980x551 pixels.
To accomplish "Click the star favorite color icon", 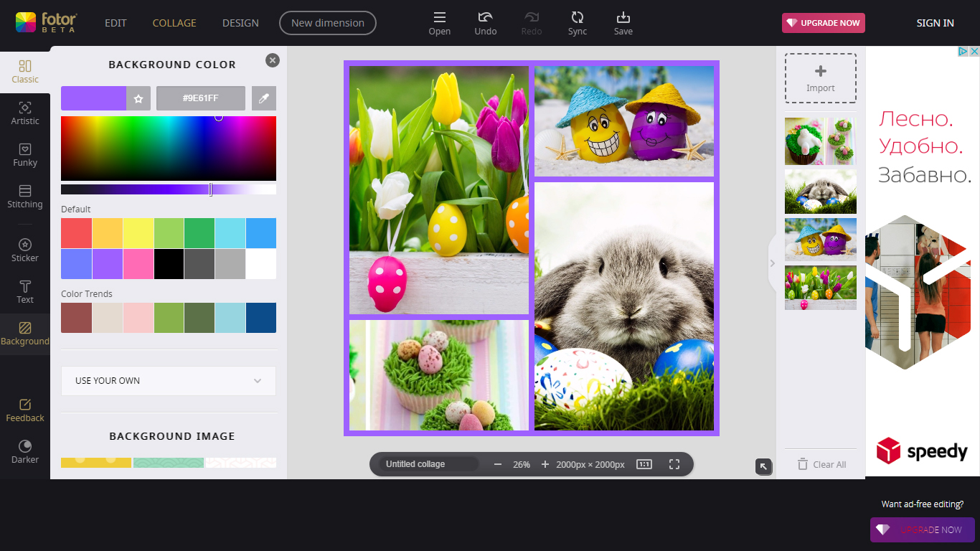I will (x=138, y=98).
